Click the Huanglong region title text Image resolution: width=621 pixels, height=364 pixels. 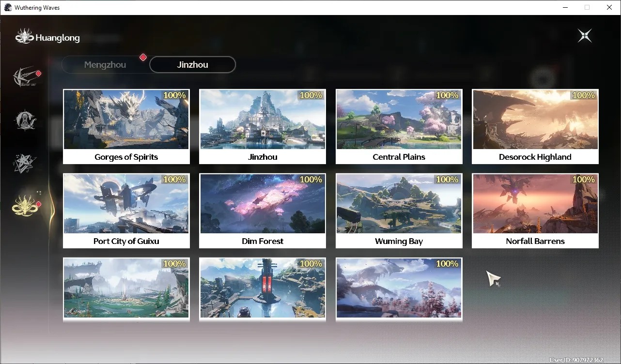58,38
